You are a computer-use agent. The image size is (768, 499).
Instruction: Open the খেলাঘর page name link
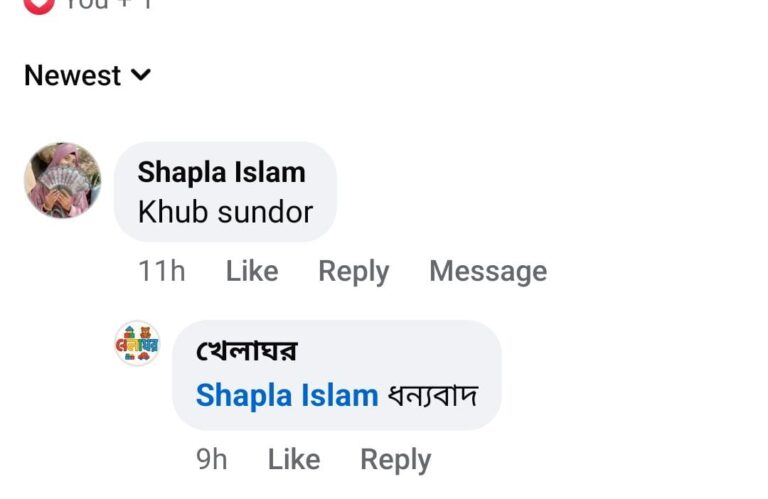246,351
